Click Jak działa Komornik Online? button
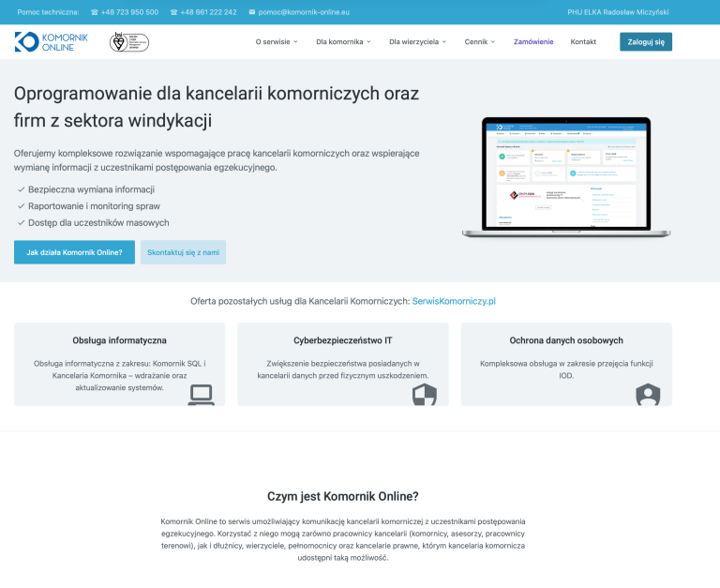 pos(74,252)
